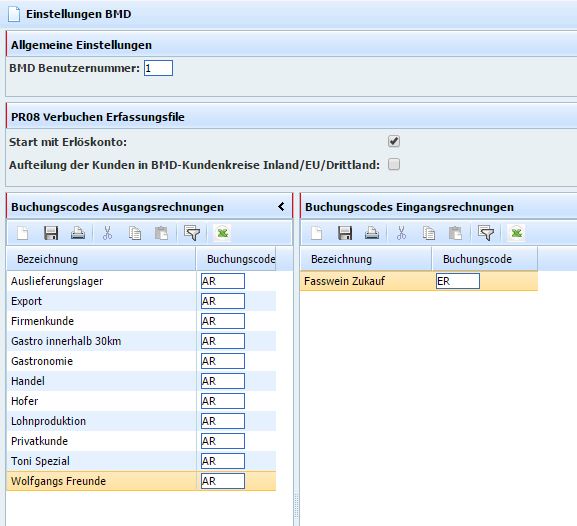This screenshot has height=526, width=577.
Task: Click the Buchungscode field for Export
Action: [x=223, y=301]
